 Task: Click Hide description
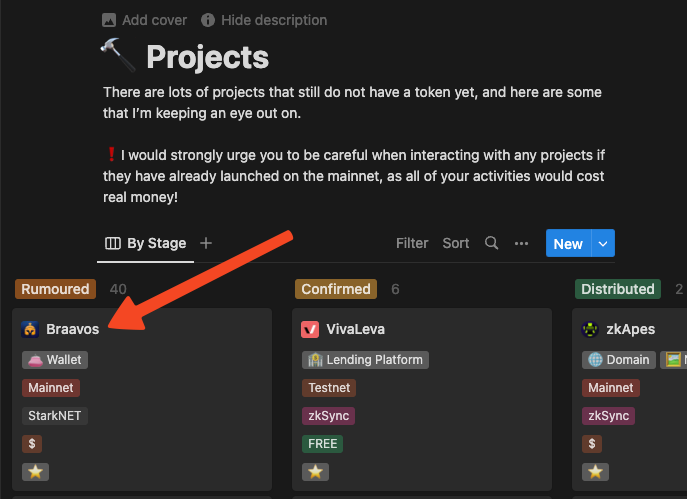264,20
